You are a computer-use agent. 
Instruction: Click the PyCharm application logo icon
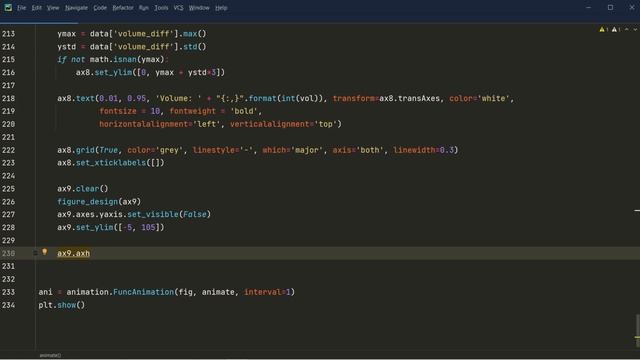click(8, 7)
